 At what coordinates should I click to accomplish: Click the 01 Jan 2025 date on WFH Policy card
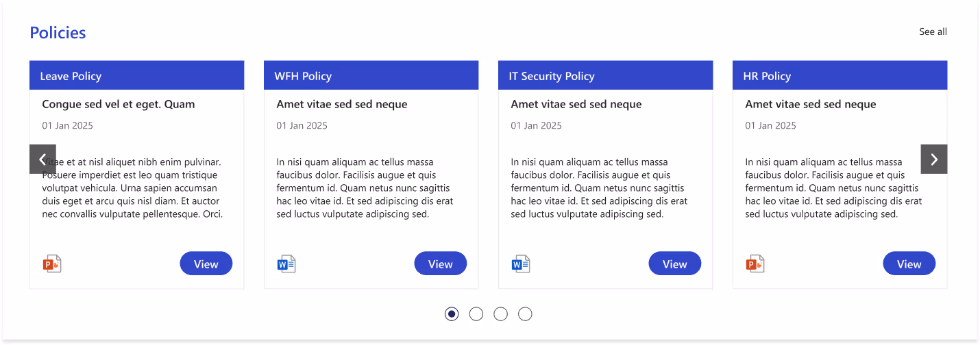(302, 125)
